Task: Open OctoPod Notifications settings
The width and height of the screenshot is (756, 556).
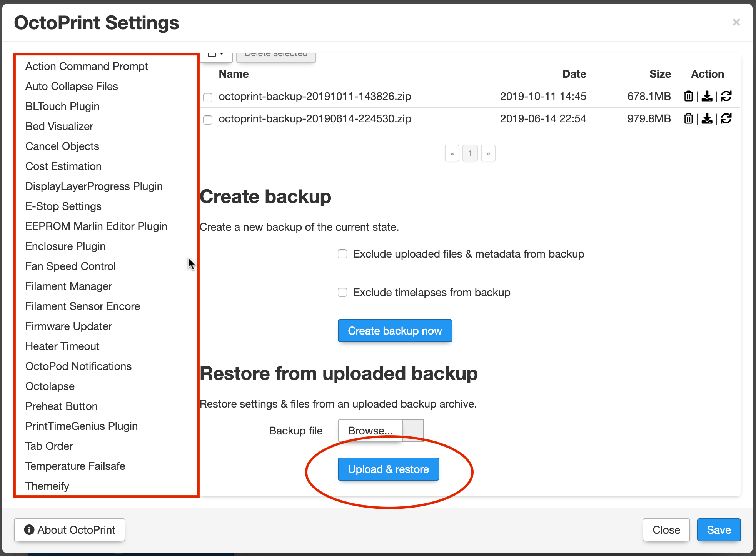Action: (x=78, y=366)
